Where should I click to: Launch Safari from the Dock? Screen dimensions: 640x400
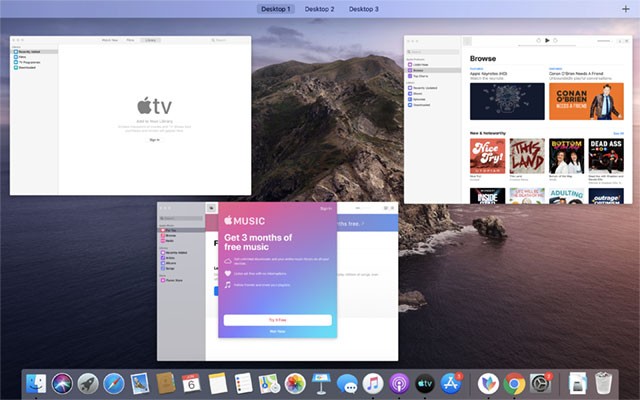tap(113, 384)
